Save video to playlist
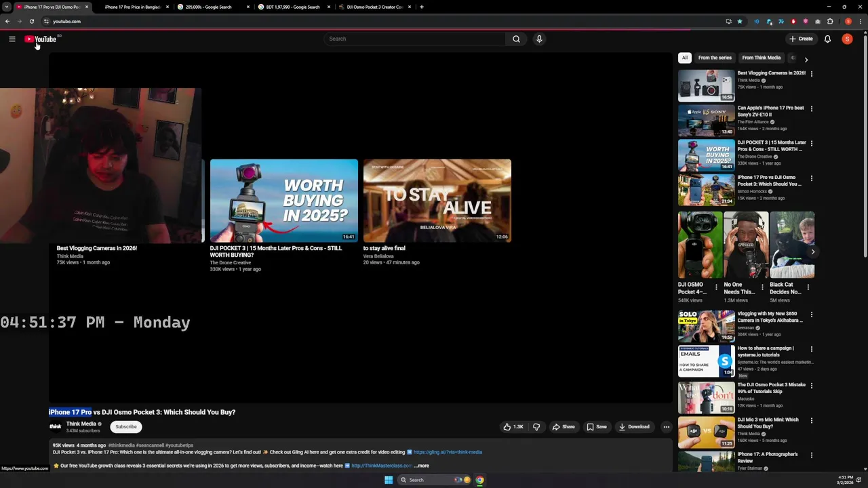 [x=597, y=427]
